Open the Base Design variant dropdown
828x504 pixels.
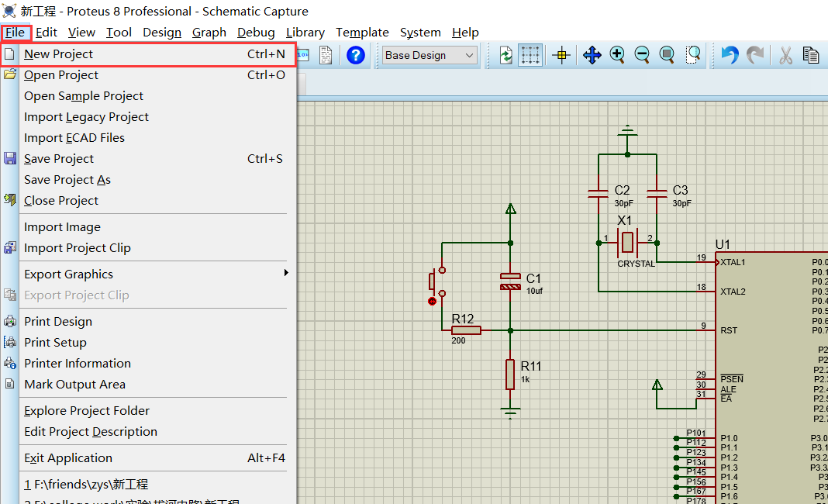430,56
